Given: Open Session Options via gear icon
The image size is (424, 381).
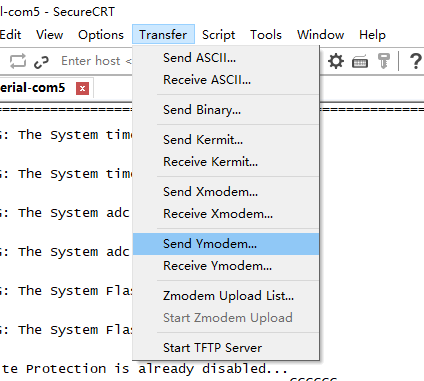Looking at the screenshot, I should [x=336, y=61].
